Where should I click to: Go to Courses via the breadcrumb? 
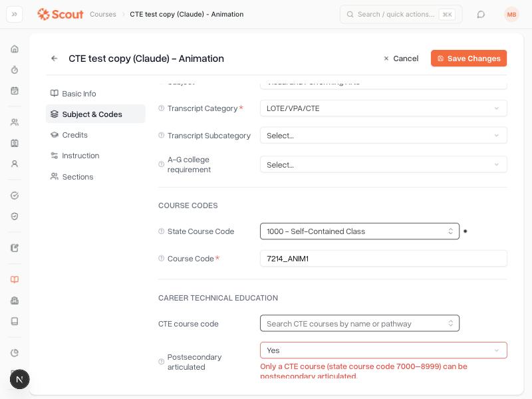(x=103, y=14)
